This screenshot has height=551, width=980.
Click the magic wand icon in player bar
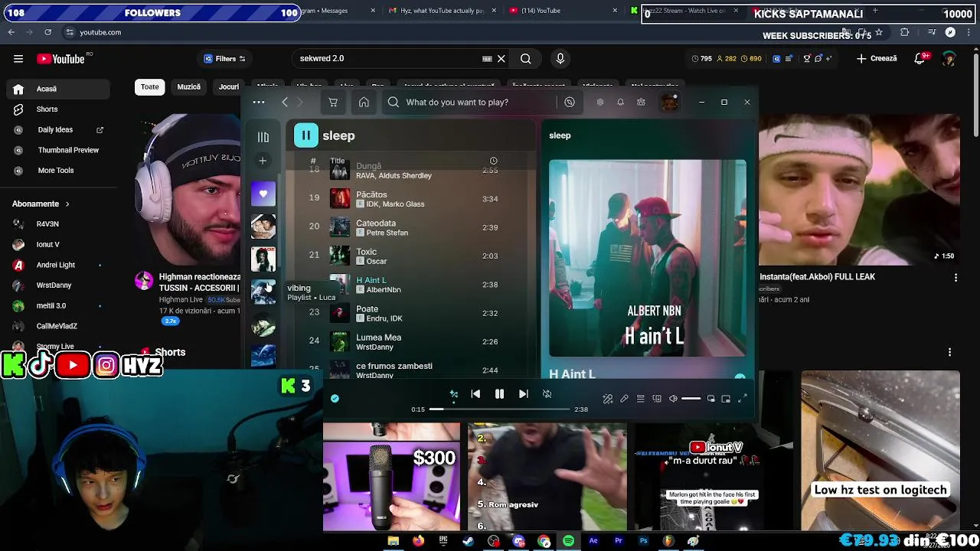click(x=608, y=399)
